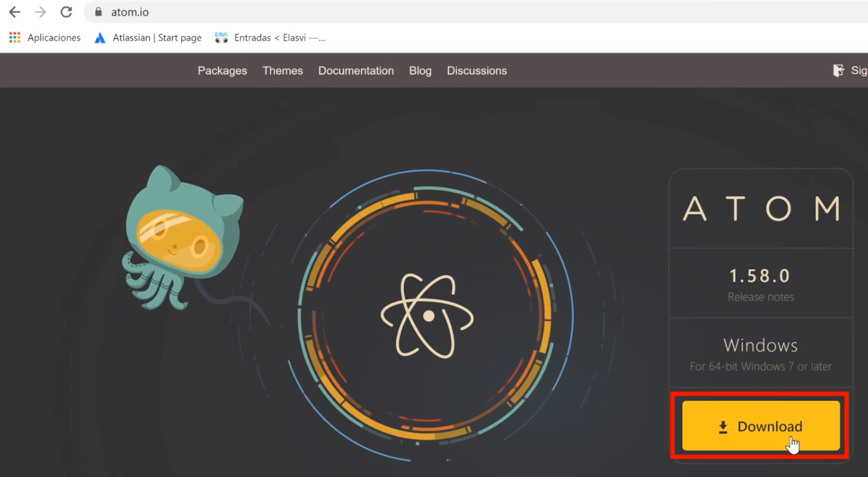Open the Themes menu item
Viewport: 868px width, 477px height.
coord(283,70)
